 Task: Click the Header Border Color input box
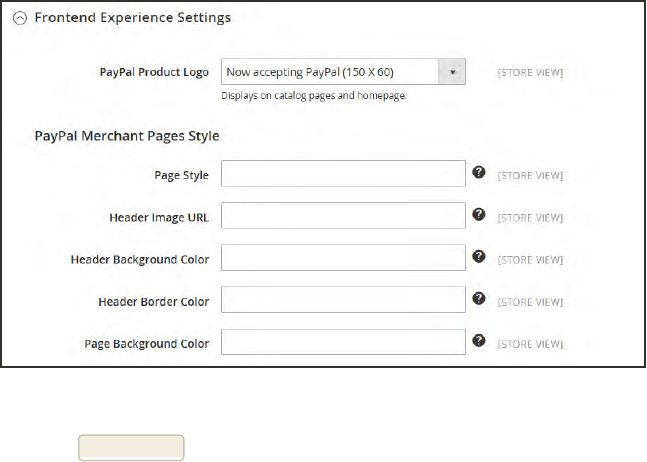click(343, 300)
